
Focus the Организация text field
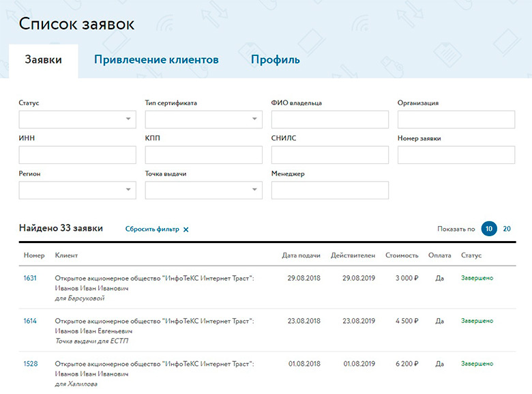pyautogui.click(x=456, y=119)
